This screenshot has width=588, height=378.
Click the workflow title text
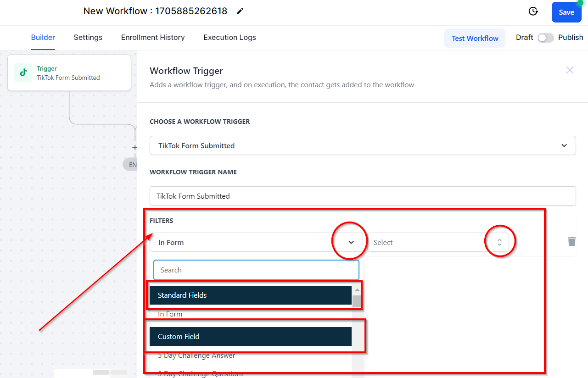155,11
